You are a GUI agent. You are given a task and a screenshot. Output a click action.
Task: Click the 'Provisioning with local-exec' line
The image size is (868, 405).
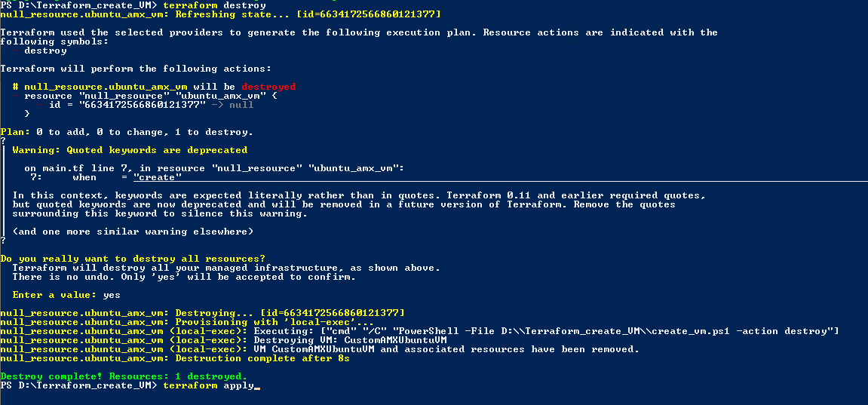pos(187,322)
